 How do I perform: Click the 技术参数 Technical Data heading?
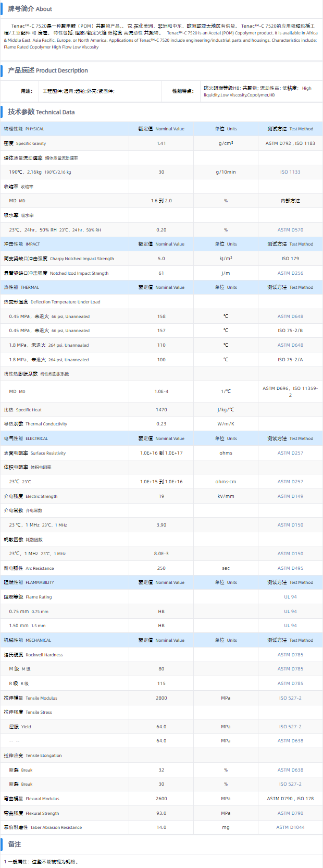(x=41, y=112)
